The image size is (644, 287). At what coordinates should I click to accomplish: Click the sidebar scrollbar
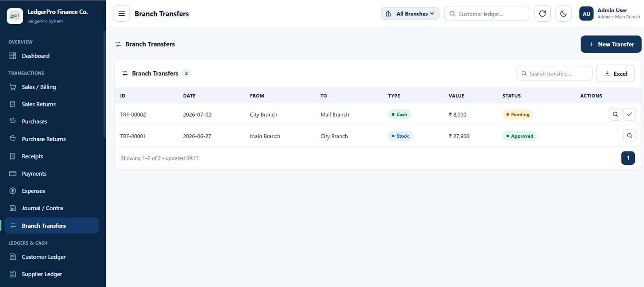(105, 84)
